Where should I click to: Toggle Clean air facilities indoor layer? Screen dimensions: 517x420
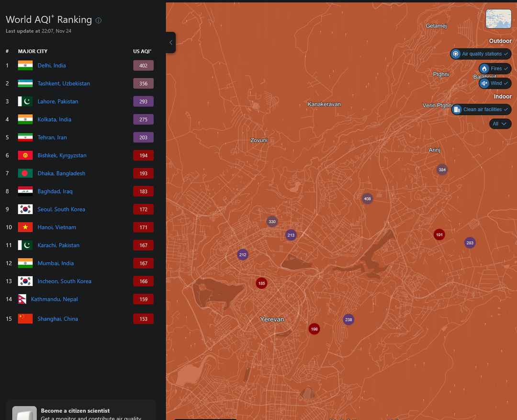[x=481, y=110]
